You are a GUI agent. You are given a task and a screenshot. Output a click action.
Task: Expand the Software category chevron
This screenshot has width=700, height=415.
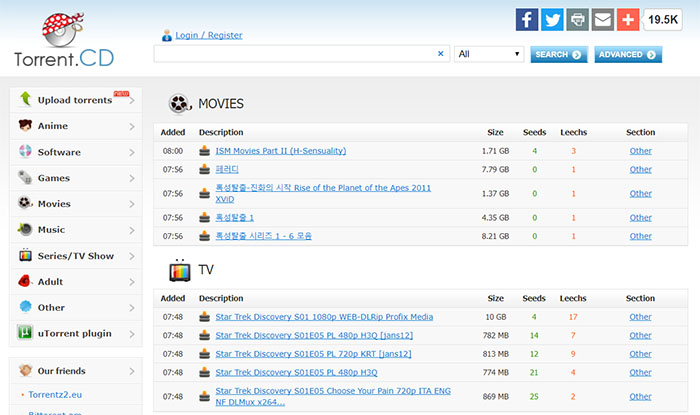click(x=132, y=152)
